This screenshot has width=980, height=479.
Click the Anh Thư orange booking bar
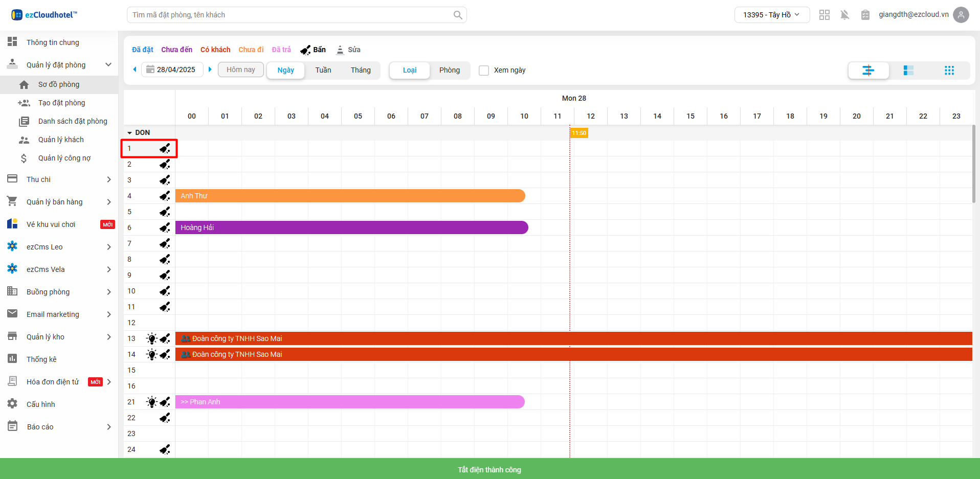(x=350, y=196)
